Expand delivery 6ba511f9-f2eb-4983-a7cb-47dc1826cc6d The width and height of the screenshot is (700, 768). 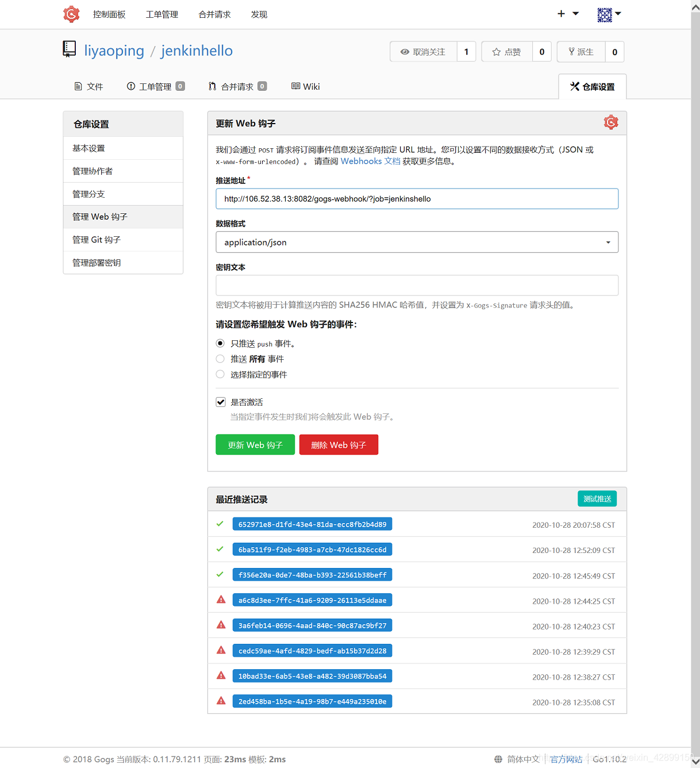[x=312, y=550]
